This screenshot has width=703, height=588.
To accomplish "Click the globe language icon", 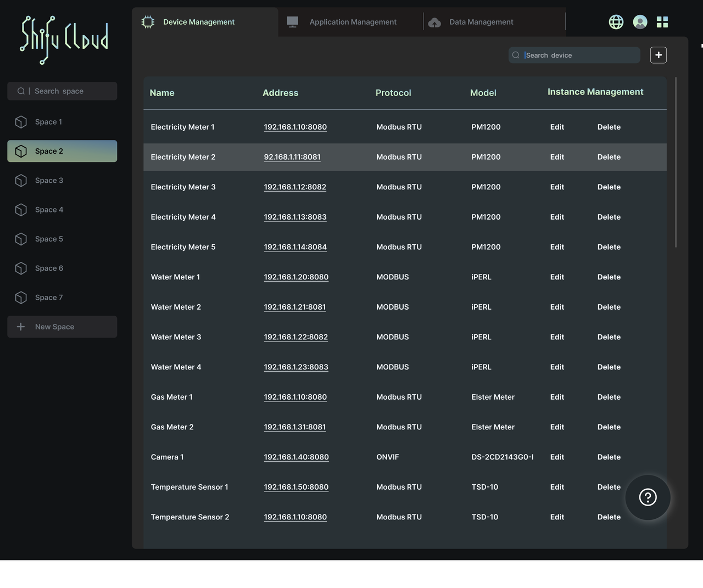I will point(616,22).
